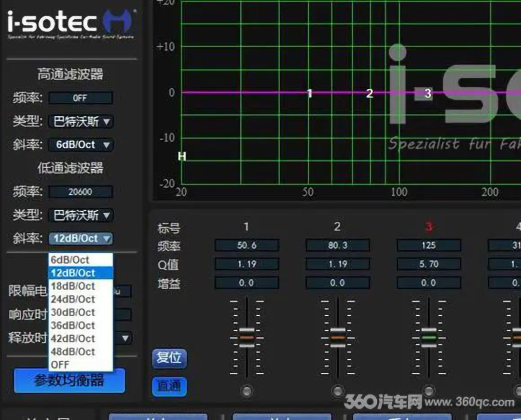The image size is (521, 420).
Task: Click band number 2 in the 标号 row
Action: [x=337, y=227]
